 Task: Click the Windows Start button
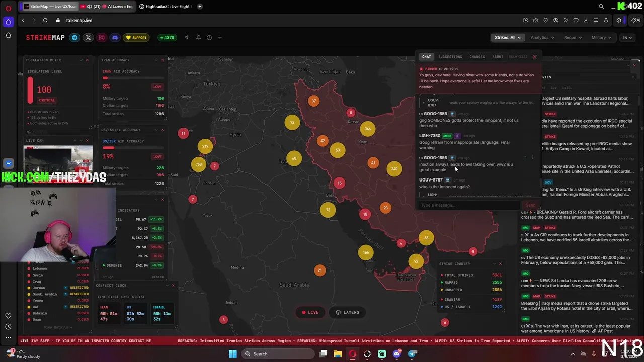tap(233, 354)
